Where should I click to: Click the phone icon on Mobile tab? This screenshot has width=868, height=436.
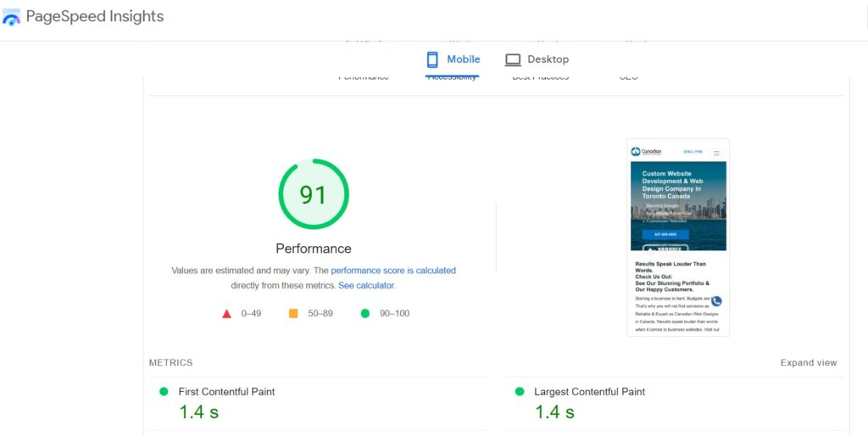[x=432, y=59]
